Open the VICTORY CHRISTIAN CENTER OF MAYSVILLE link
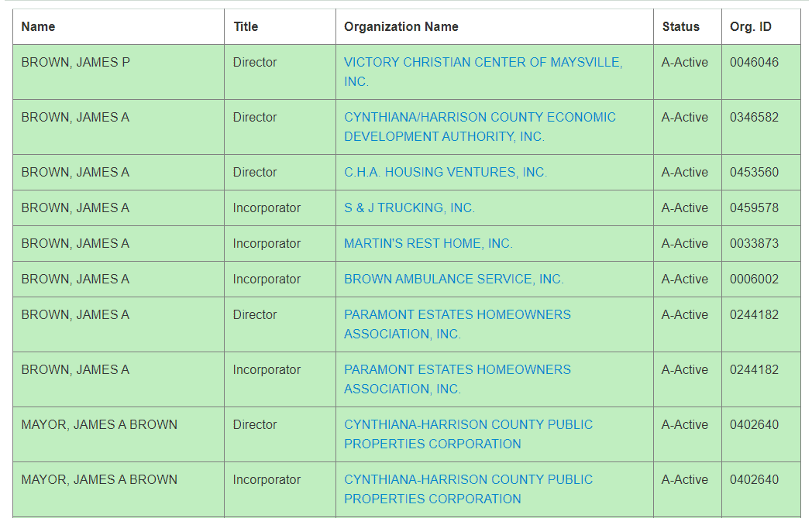812x518 pixels. 481,63
